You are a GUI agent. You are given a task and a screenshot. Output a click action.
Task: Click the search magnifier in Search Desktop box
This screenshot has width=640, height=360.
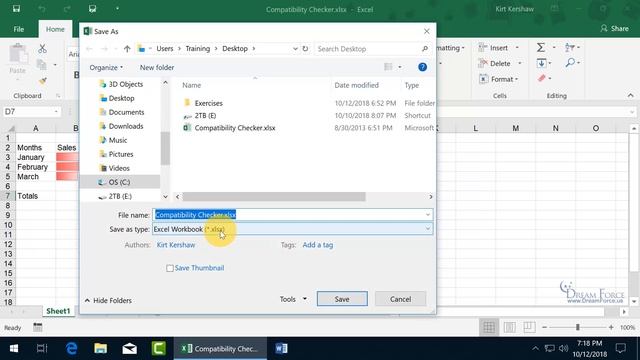(425, 49)
